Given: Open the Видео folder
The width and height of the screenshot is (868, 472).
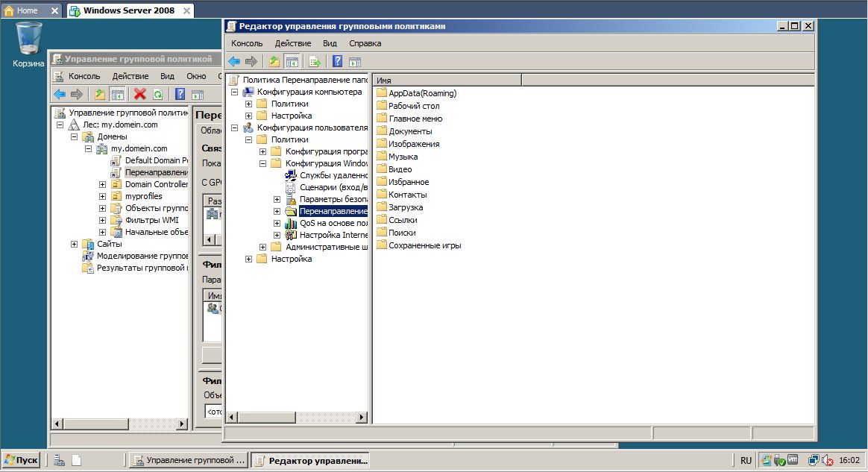Looking at the screenshot, I should 394,169.
